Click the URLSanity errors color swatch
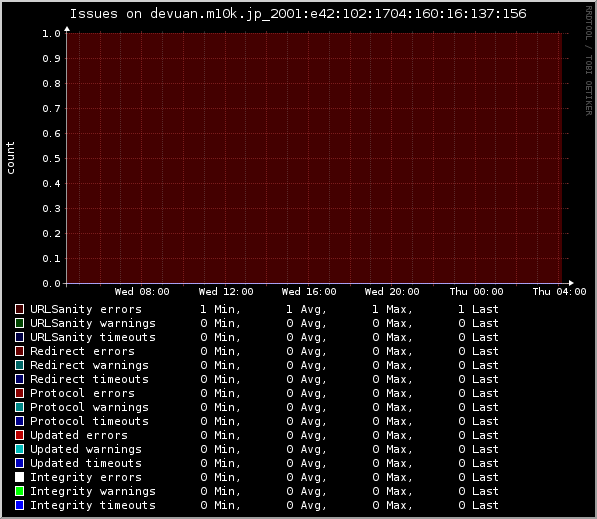 19,309
